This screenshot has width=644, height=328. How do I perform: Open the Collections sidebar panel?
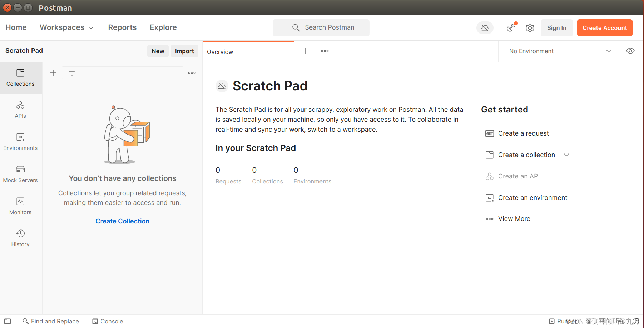[x=20, y=78]
